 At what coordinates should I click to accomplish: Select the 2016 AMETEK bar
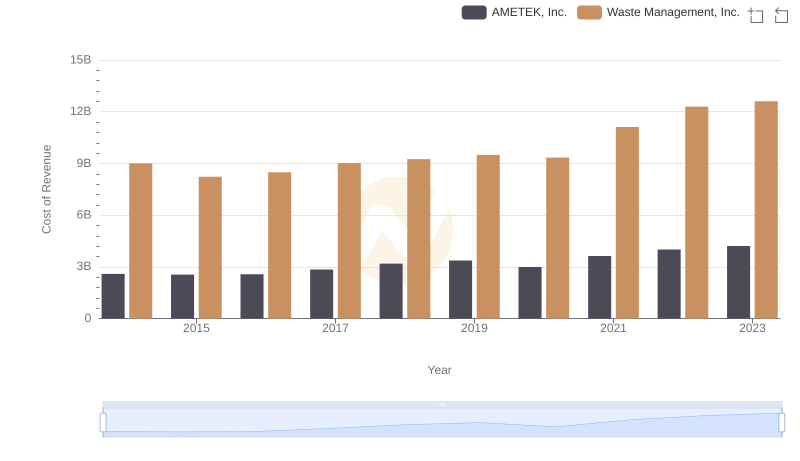click(x=252, y=296)
